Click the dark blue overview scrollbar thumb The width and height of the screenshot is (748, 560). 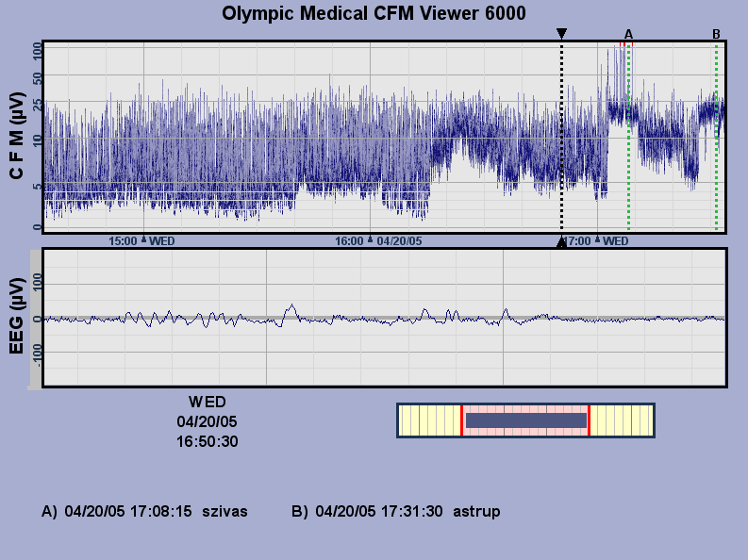click(x=526, y=420)
